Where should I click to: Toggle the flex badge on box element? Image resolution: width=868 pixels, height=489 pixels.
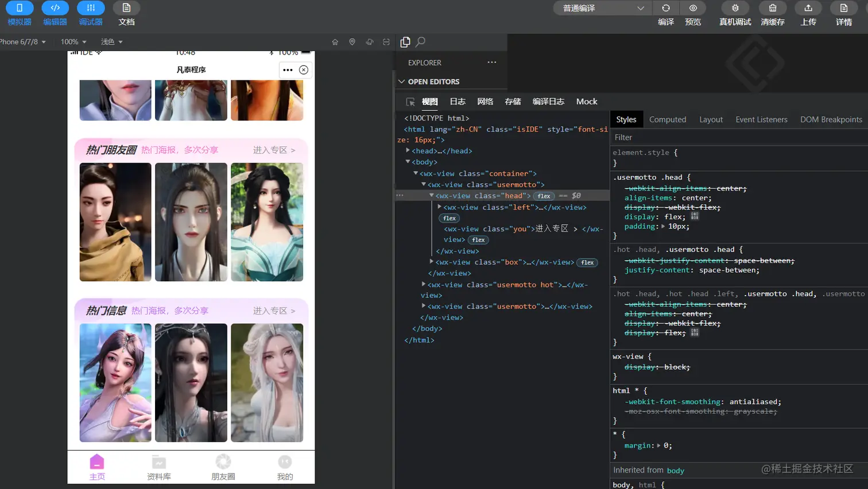[x=587, y=262]
